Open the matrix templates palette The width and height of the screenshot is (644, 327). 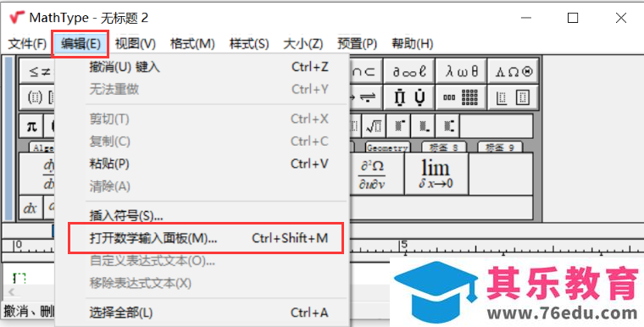461,97
